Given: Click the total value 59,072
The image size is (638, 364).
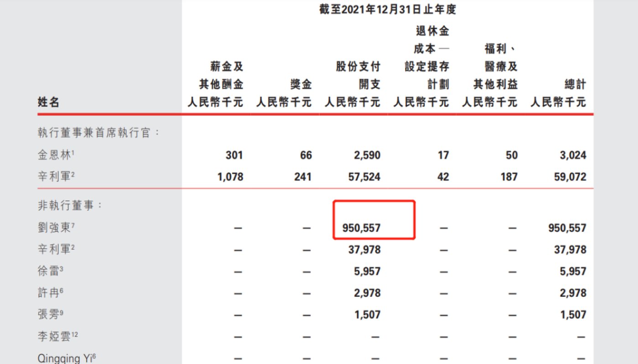Looking at the screenshot, I should coord(570,177).
